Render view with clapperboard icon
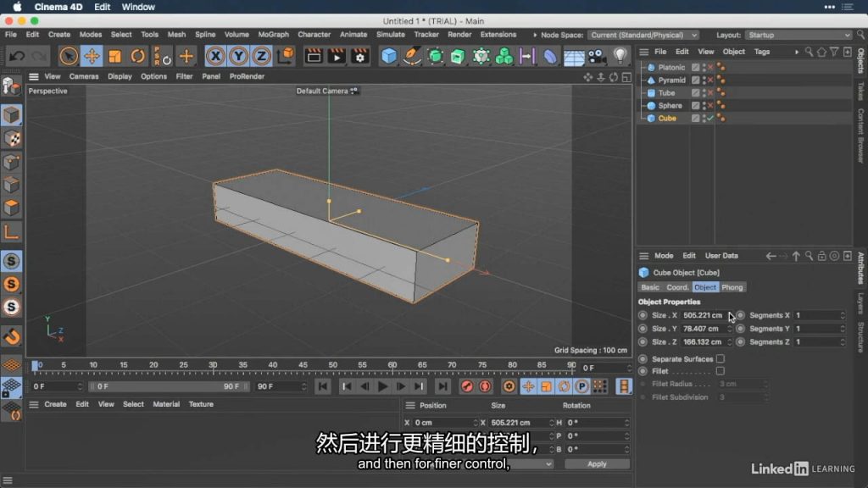This screenshot has height=488, width=868. tap(314, 56)
